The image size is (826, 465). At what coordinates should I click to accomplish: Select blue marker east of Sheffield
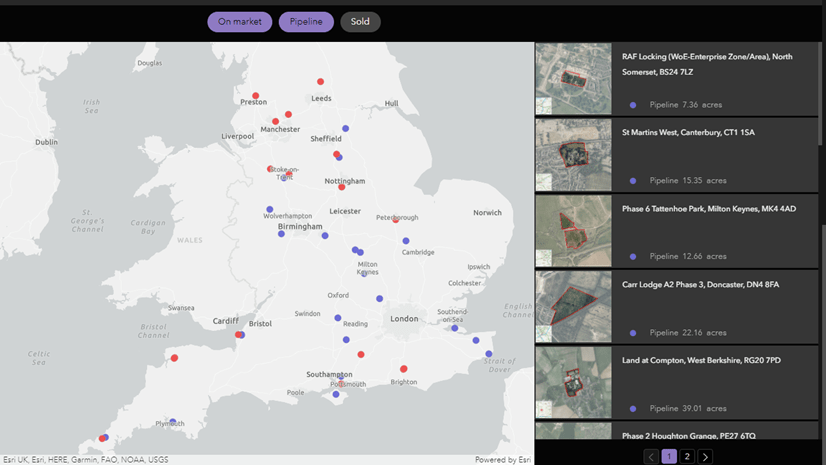346,128
